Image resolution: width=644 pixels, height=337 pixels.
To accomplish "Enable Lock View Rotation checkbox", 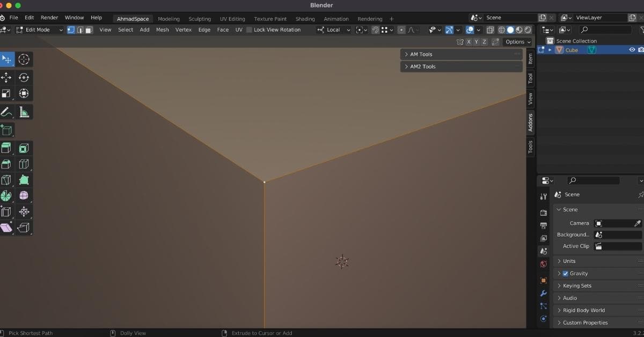I will pyautogui.click(x=249, y=30).
